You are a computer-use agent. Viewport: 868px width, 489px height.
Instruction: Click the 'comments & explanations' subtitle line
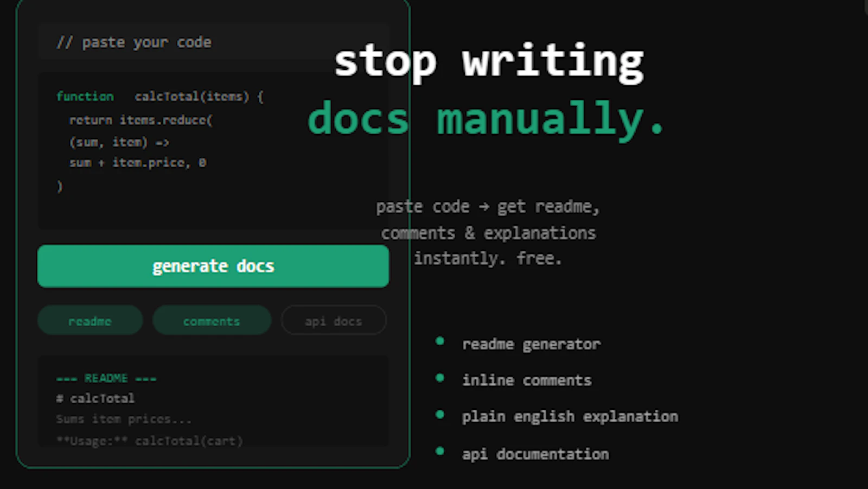tap(488, 233)
